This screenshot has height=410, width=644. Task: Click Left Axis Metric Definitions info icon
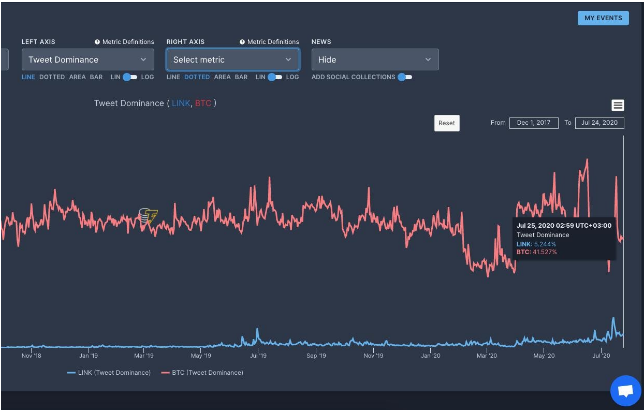97,41
